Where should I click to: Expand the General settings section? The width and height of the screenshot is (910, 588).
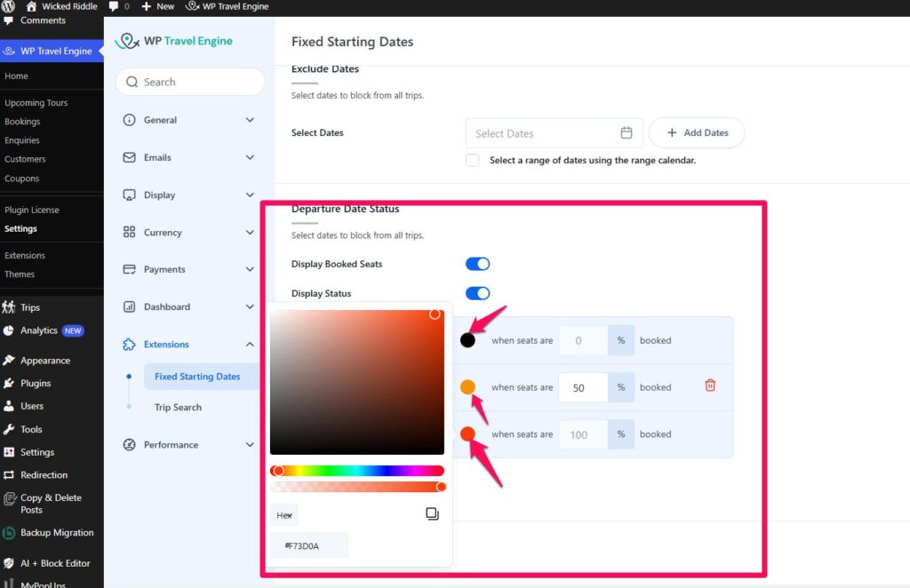point(250,120)
